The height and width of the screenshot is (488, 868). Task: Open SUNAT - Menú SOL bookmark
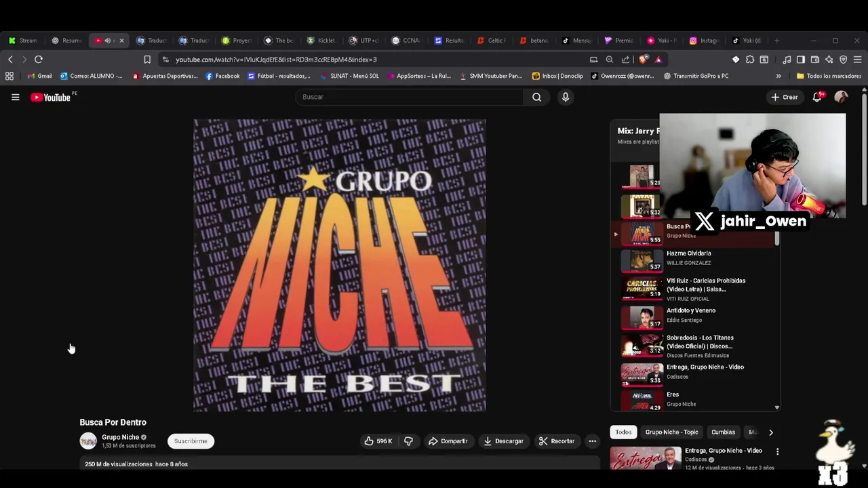[349, 76]
